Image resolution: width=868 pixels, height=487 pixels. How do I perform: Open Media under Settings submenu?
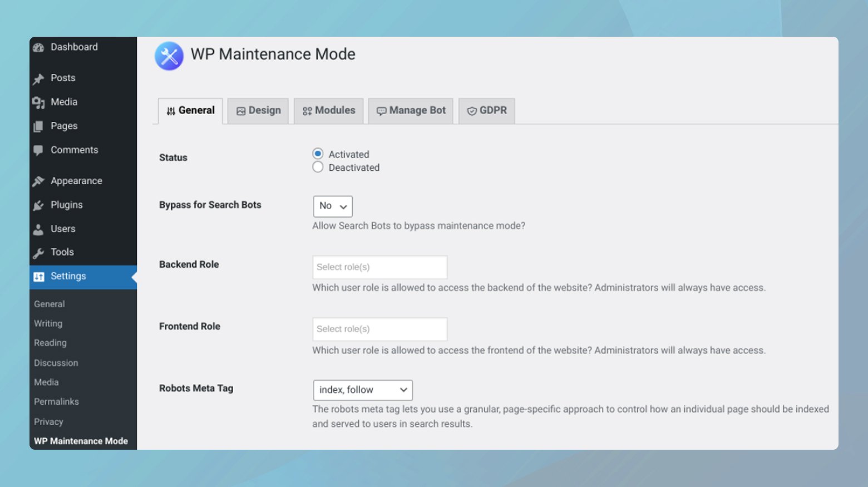coord(46,382)
